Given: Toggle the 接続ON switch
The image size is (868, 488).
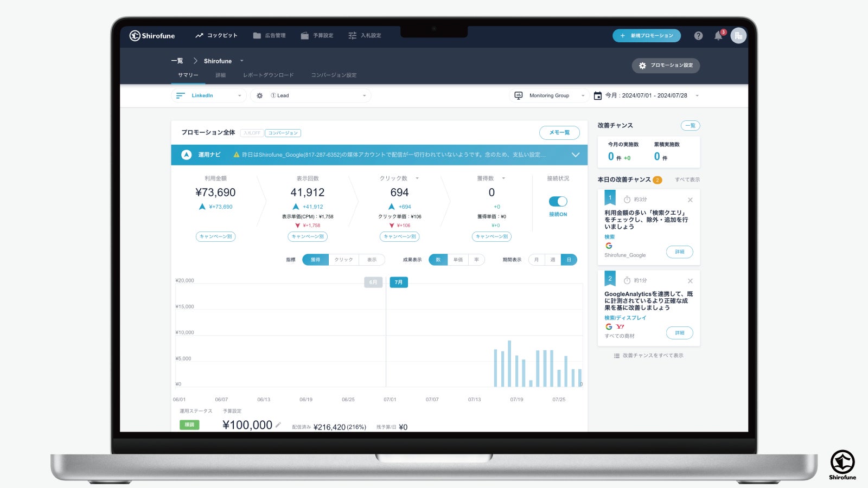Looking at the screenshot, I should (558, 201).
